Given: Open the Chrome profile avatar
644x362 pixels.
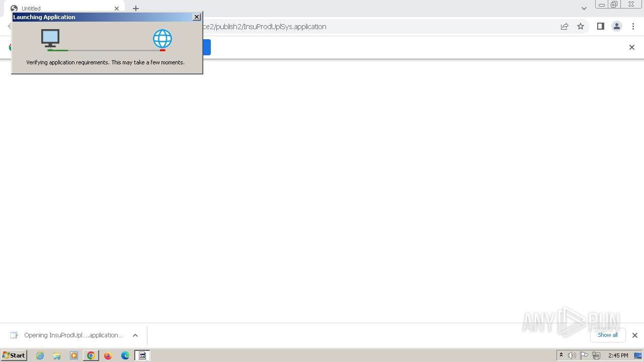Looking at the screenshot, I should (x=617, y=27).
